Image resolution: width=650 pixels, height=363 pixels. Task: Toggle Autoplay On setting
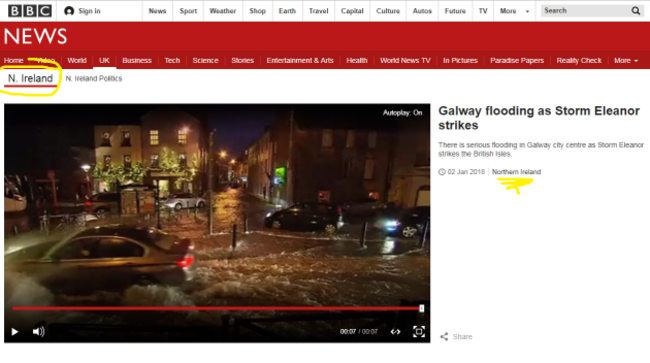point(403,113)
